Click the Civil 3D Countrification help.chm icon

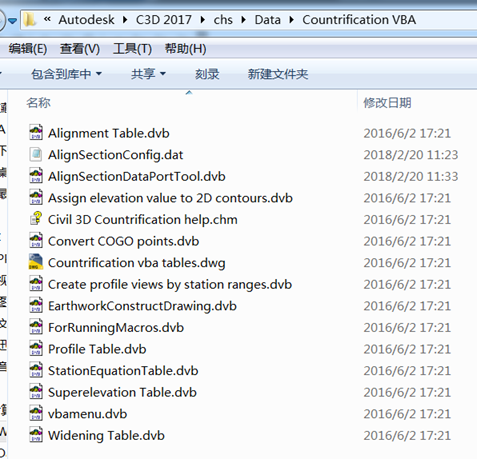click(x=36, y=219)
